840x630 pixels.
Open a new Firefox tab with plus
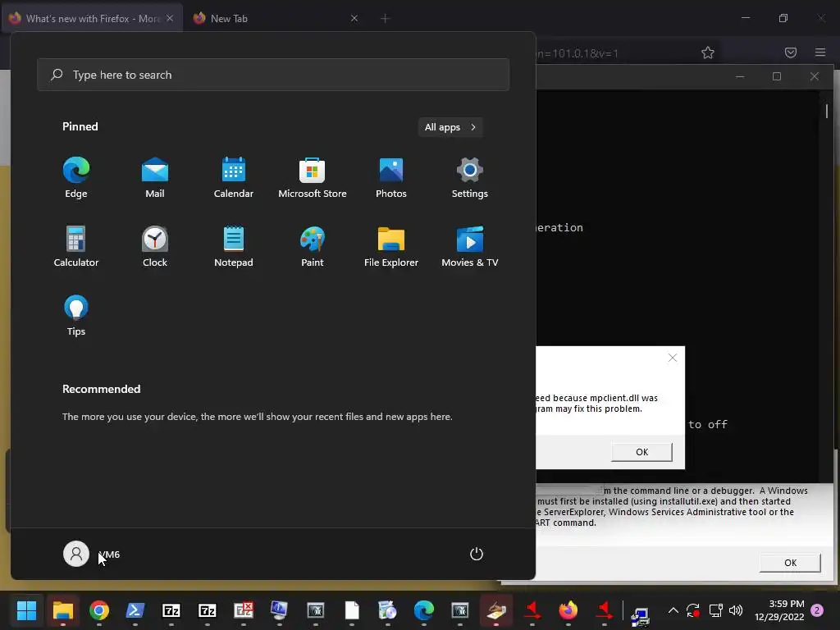pyautogui.click(x=386, y=18)
